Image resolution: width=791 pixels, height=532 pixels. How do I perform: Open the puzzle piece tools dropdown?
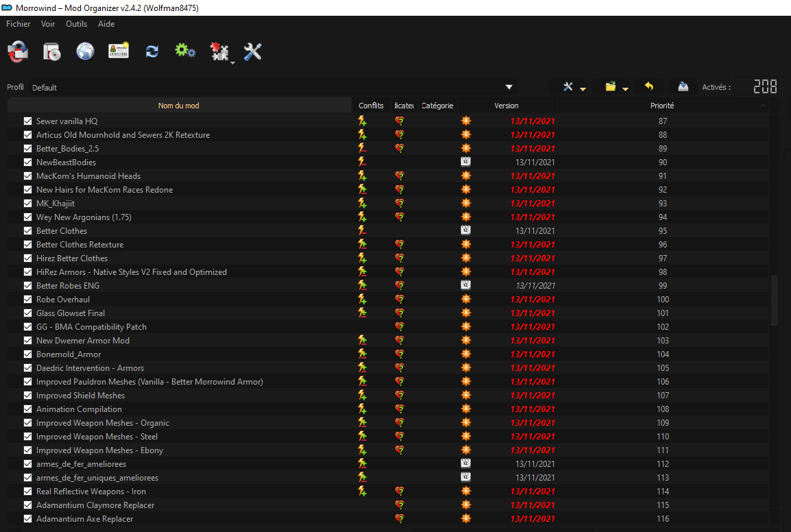click(x=221, y=53)
